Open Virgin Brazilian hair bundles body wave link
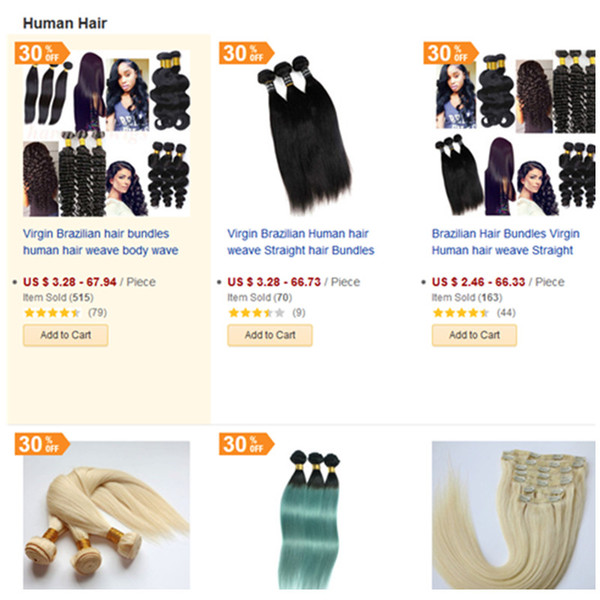This screenshot has height=600, width=600. (x=101, y=242)
